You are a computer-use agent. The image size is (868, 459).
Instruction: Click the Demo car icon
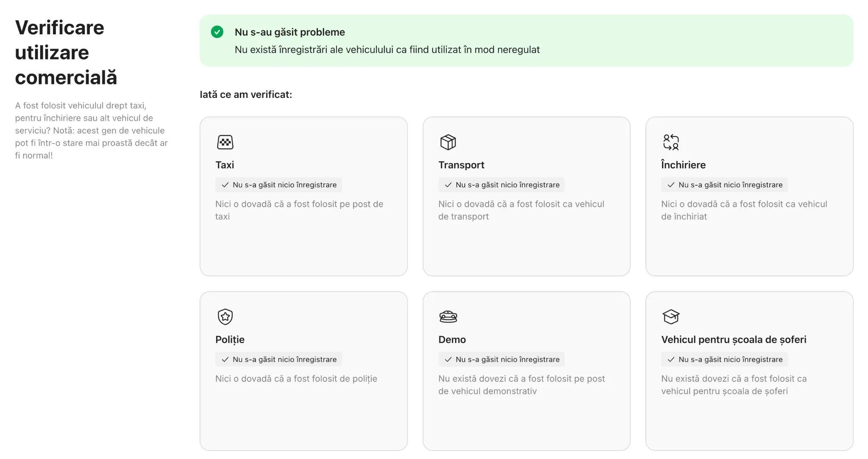coord(448,317)
